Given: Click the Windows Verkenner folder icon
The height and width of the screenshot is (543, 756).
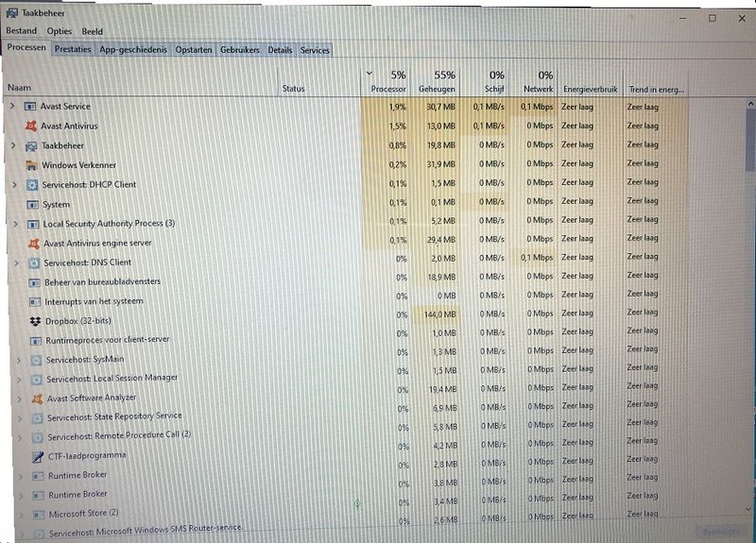Looking at the screenshot, I should [x=32, y=165].
